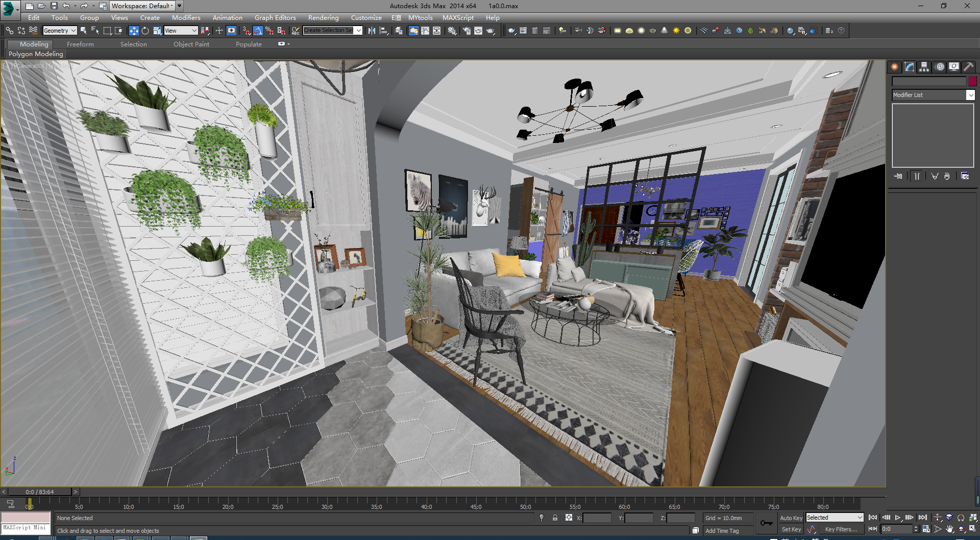Open the MAXScript menu
980x540 pixels.
coord(458,17)
